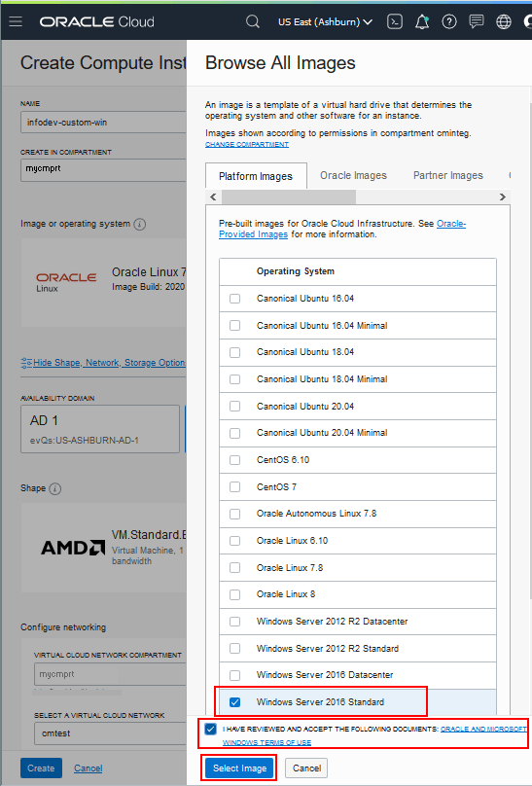Open the Change Compartment link
The height and width of the screenshot is (786, 532).
click(246, 144)
